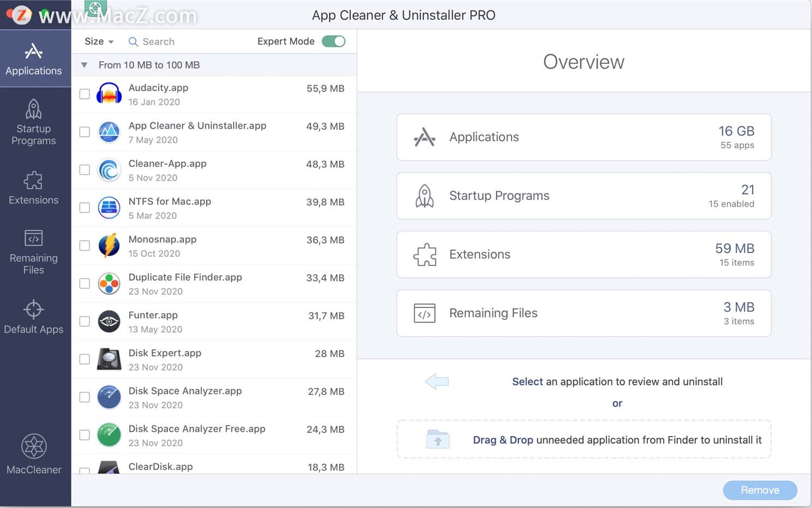Click the Monosnap lightning bolt icon
The height and width of the screenshot is (508, 812).
click(109, 246)
